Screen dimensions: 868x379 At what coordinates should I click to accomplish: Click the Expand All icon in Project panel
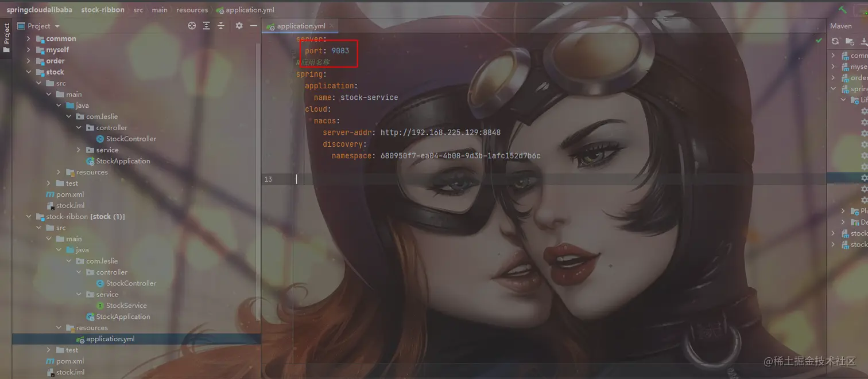tap(206, 26)
